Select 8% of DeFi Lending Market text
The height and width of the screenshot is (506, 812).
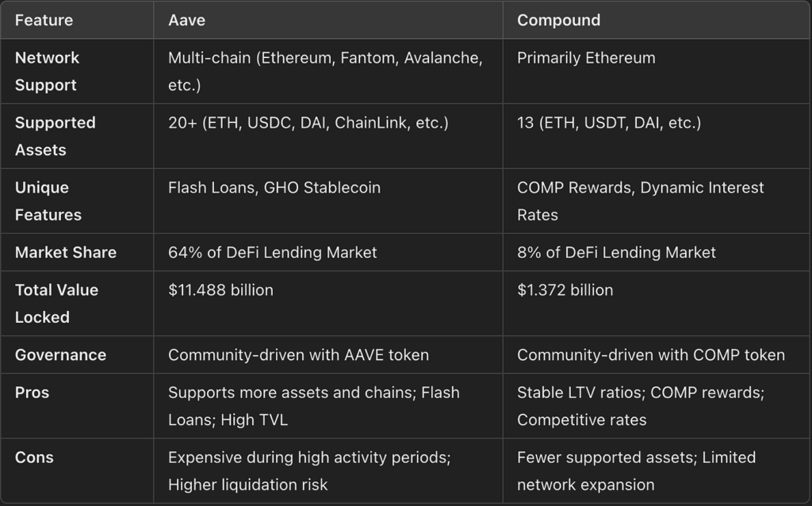pyautogui.click(x=616, y=252)
